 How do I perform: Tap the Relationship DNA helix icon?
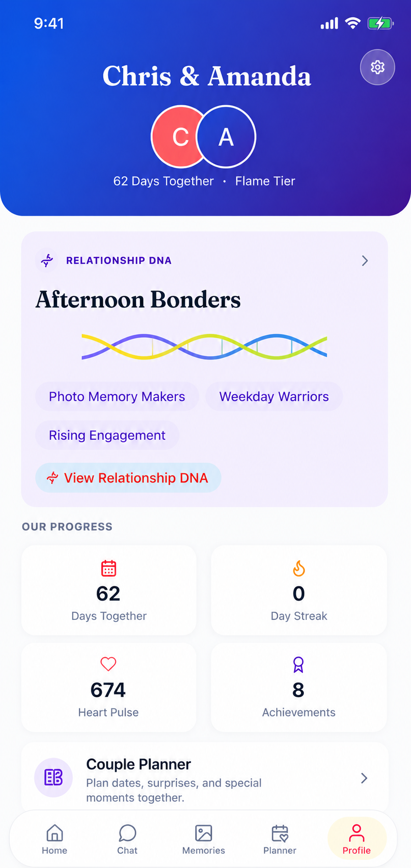pyautogui.click(x=47, y=261)
